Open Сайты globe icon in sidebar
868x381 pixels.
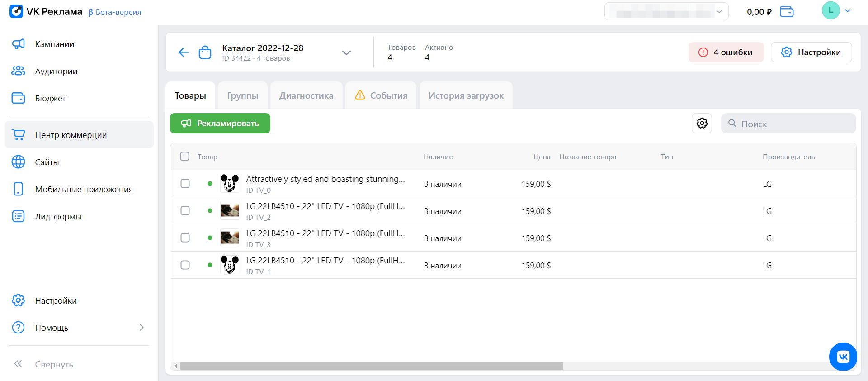(18, 162)
